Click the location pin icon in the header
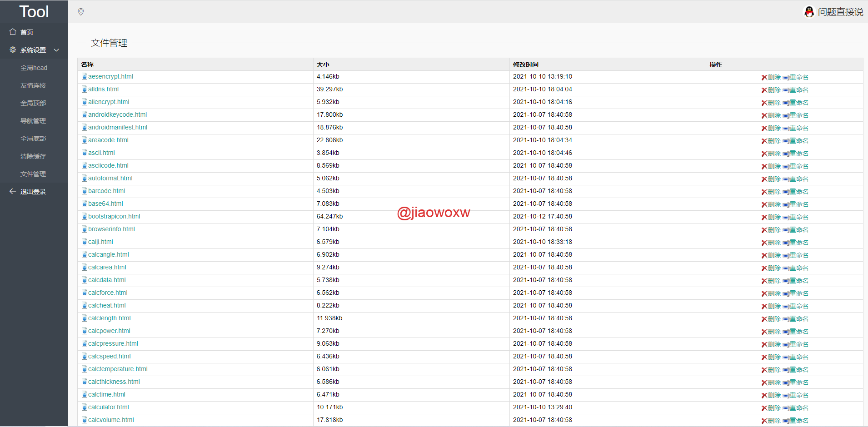868x427 pixels. (x=81, y=12)
